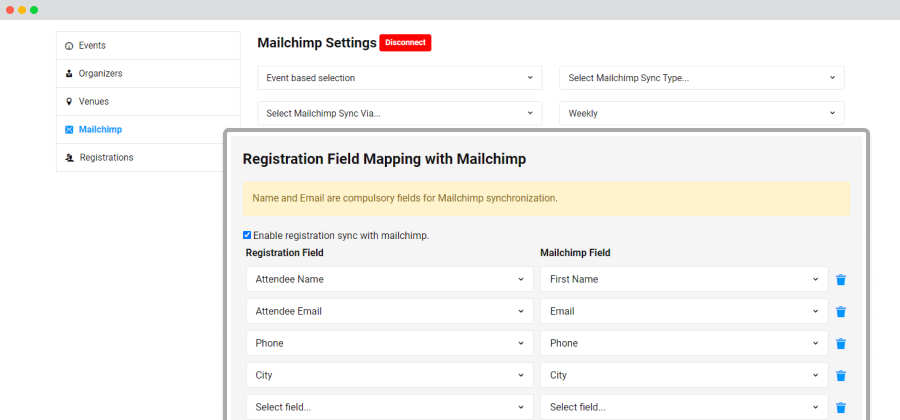Image resolution: width=900 pixels, height=420 pixels.
Task: Click the yellow compulsory fields notice
Action: tap(546, 199)
